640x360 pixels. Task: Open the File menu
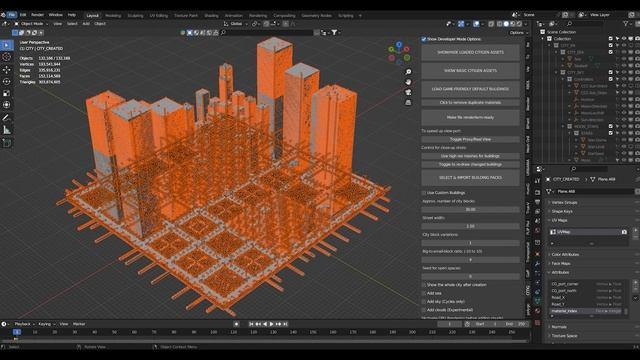coord(11,15)
